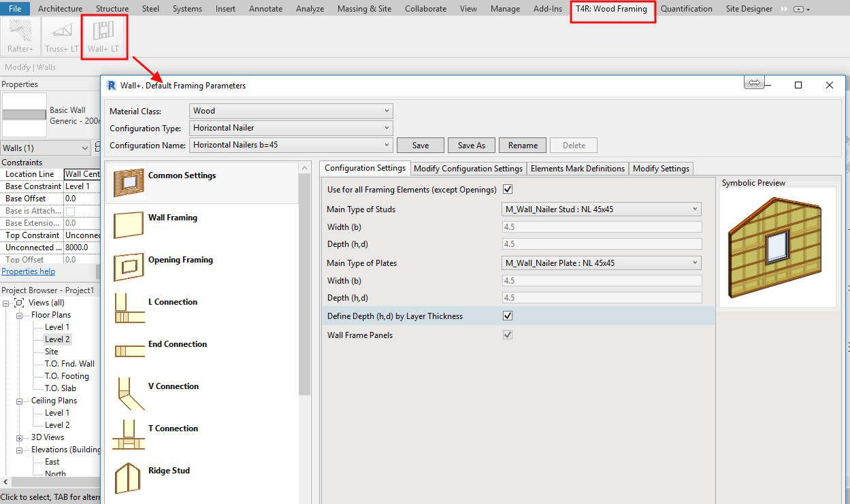Expand the 3D Views tree node
850x504 pixels.
point(20,437)
